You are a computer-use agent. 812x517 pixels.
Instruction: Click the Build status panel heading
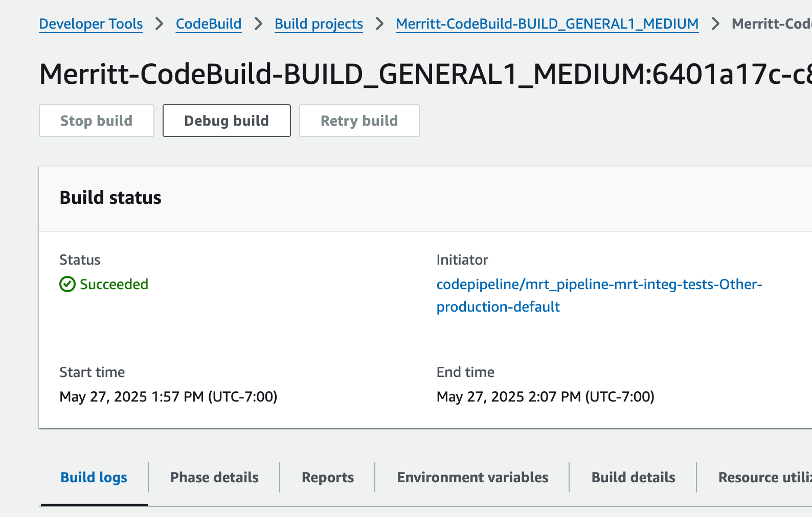pyautogui.click(x=110, y=198)
